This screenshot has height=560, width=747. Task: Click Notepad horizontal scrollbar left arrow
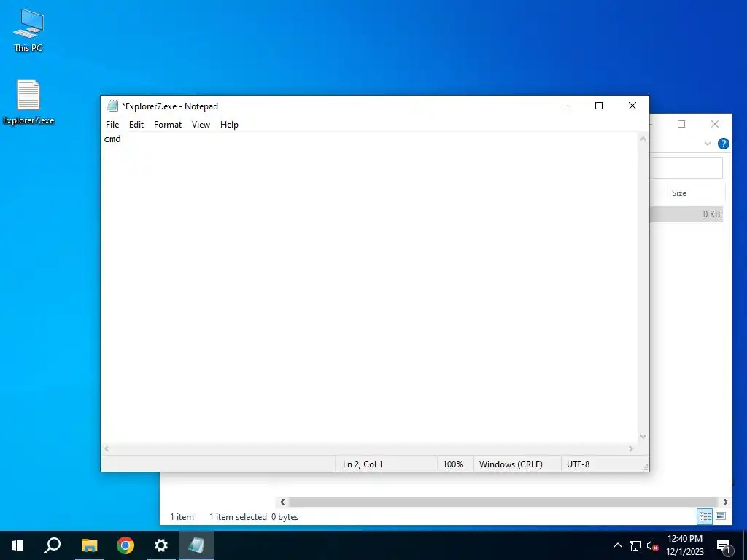click(107, 448)
